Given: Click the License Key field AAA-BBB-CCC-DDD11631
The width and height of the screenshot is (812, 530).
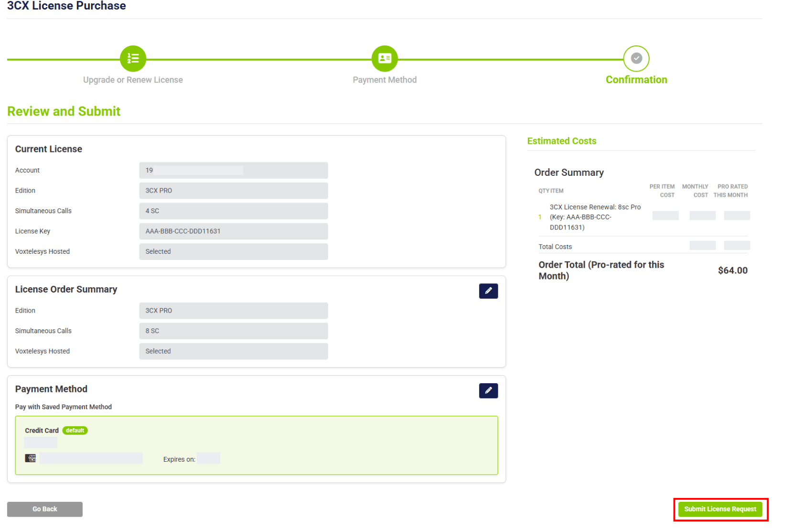Looking at the screenshot, I should tap(234, 231).
